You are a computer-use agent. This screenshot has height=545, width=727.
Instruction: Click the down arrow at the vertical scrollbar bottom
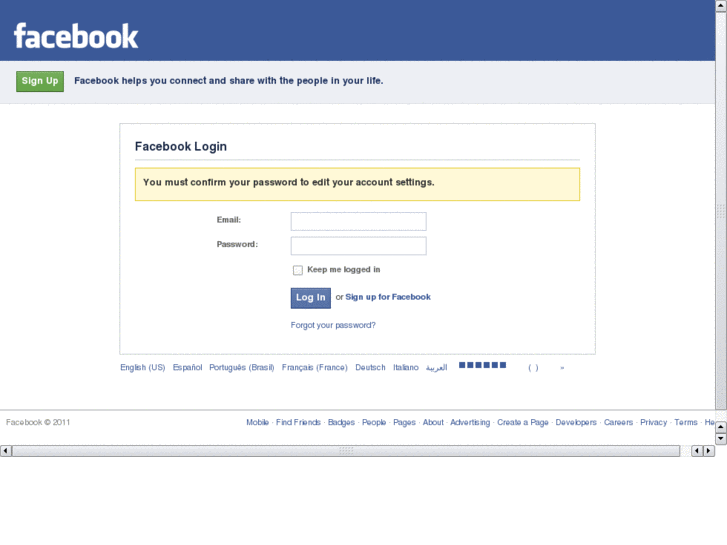point(721,438)
